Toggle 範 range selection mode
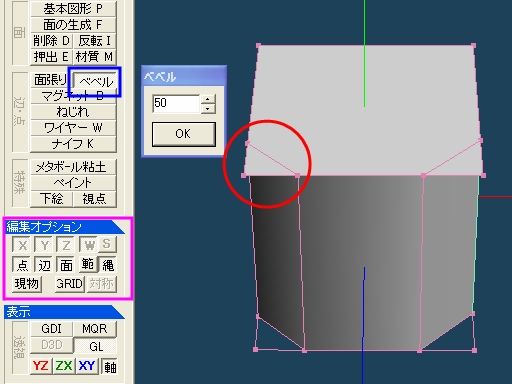 (x=88, y=264)
